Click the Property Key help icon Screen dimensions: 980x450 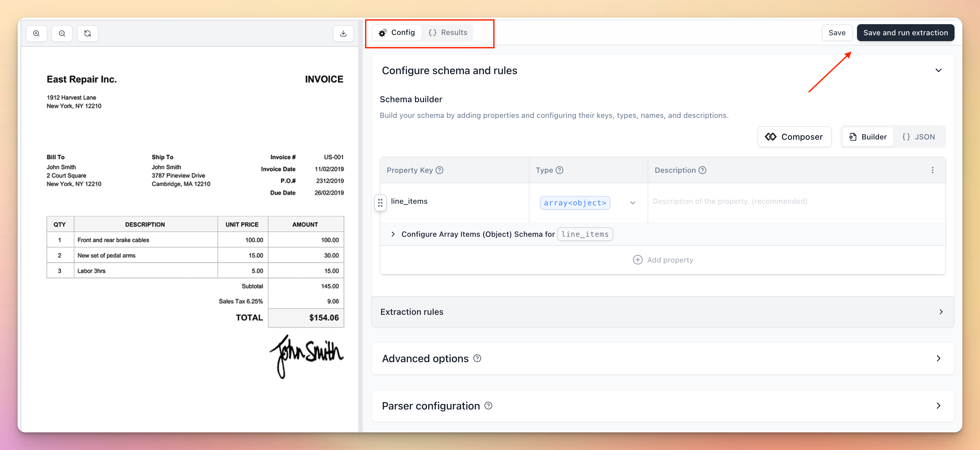point(439,170)
